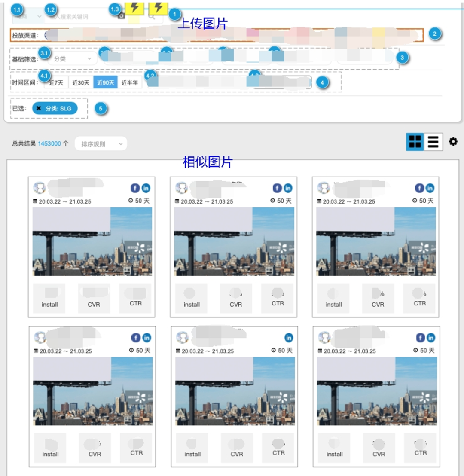This screenshot has height=476, width=464.
Task: Open the billboard thumbnail on bottom-left card
Action: click(x=93, y=391)
